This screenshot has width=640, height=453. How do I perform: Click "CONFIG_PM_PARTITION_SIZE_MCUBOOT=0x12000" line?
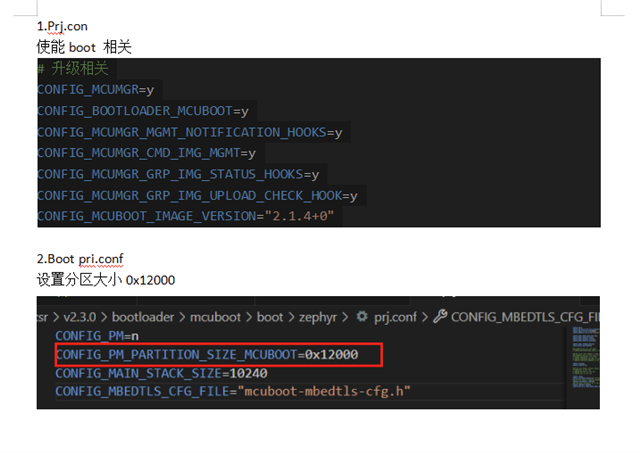207,355
